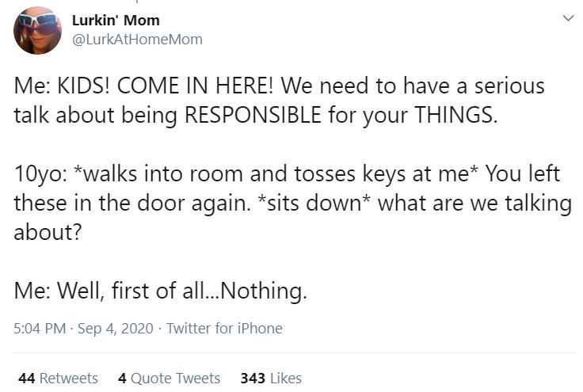Image resolution: width=583 pixels, height=392 pixels.
Task: Select the Sep 4, 2020 date
Action: click(116, 328)
